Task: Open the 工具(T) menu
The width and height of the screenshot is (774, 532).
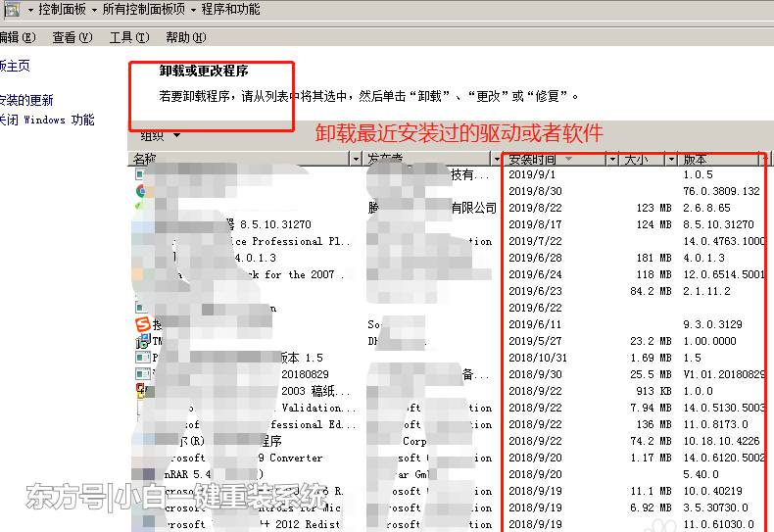Action: [x=129, y=37]
